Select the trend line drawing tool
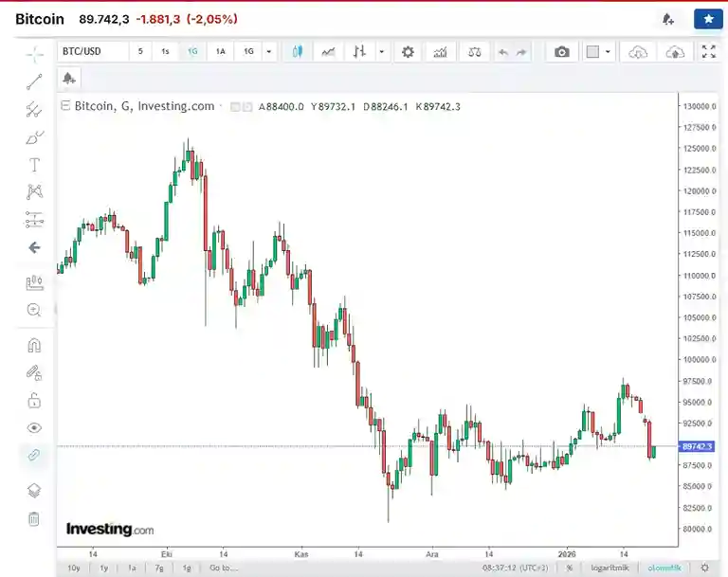The width and height of the screenshot is (728, 577). tap(34, 81)
